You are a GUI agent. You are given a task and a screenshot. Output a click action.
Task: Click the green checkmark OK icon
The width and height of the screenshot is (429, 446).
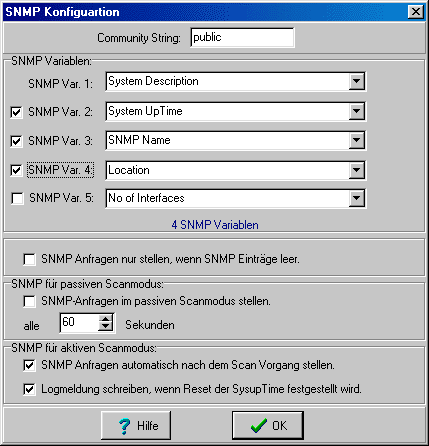point(259,426)
